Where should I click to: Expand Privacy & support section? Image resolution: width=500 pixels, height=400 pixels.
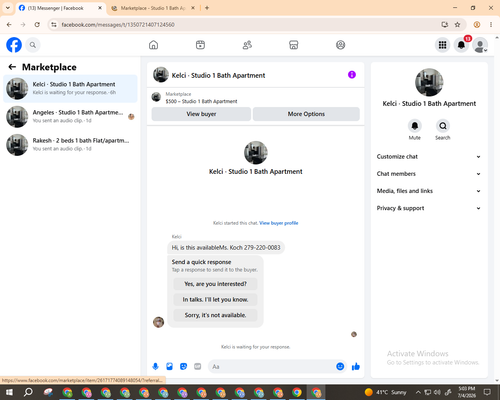429,208
